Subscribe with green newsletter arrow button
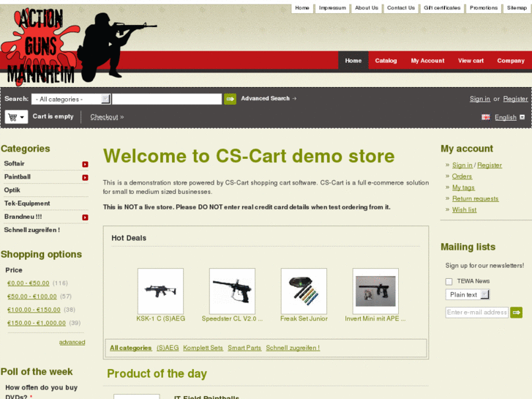The image size is (532, 399). (516, 313)
